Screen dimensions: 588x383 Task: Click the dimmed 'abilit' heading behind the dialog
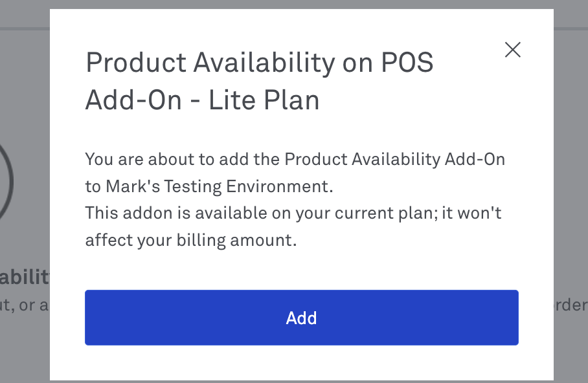coord(25,278)
